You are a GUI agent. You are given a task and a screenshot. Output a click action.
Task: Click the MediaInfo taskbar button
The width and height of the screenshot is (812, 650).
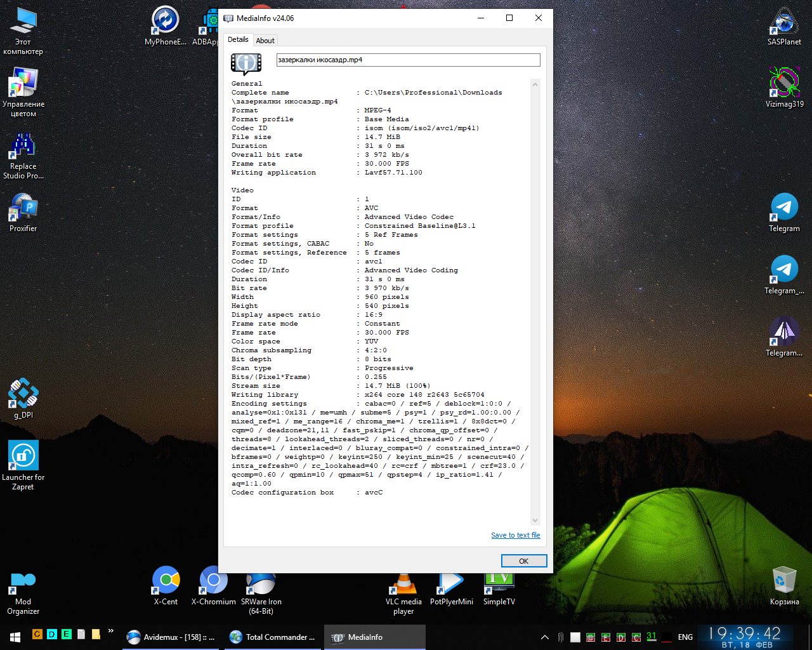[x=374, y=637]
